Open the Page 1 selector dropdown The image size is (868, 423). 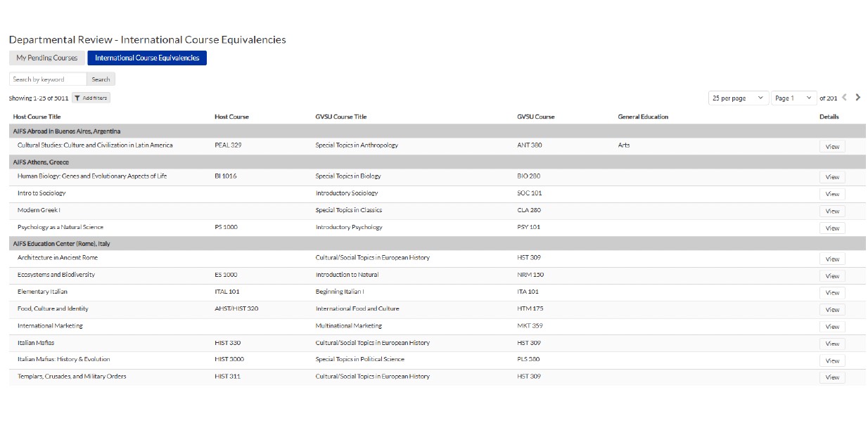793,98
